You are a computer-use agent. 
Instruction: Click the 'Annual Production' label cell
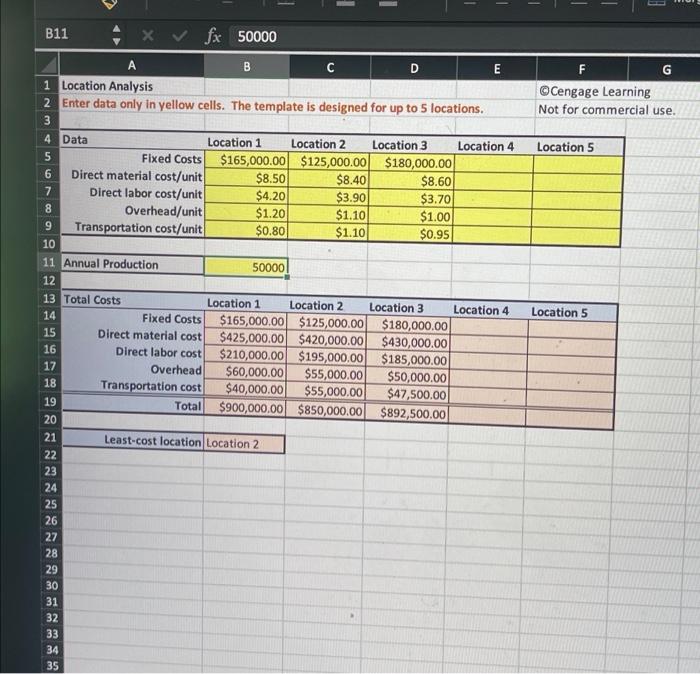click(x=133, y=264)
